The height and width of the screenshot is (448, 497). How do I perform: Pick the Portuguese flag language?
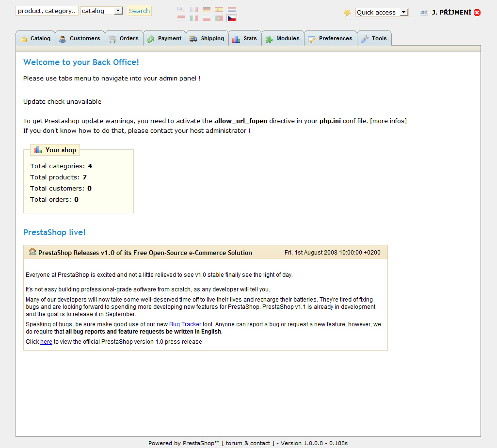(219, 18)
